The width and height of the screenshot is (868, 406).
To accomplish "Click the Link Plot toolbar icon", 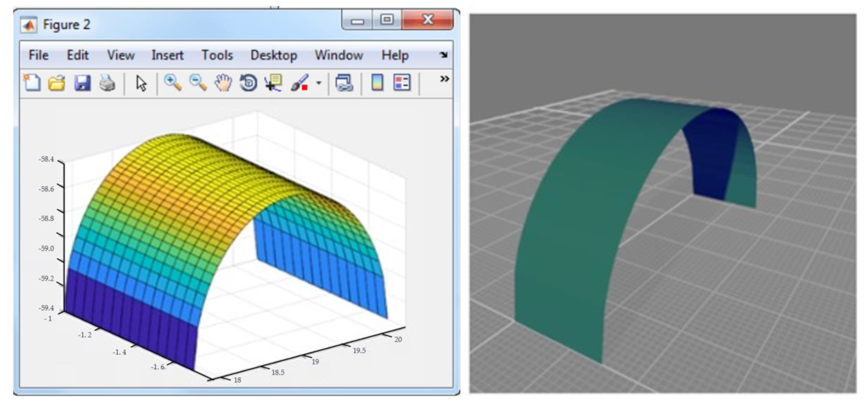I will (344, 83).
